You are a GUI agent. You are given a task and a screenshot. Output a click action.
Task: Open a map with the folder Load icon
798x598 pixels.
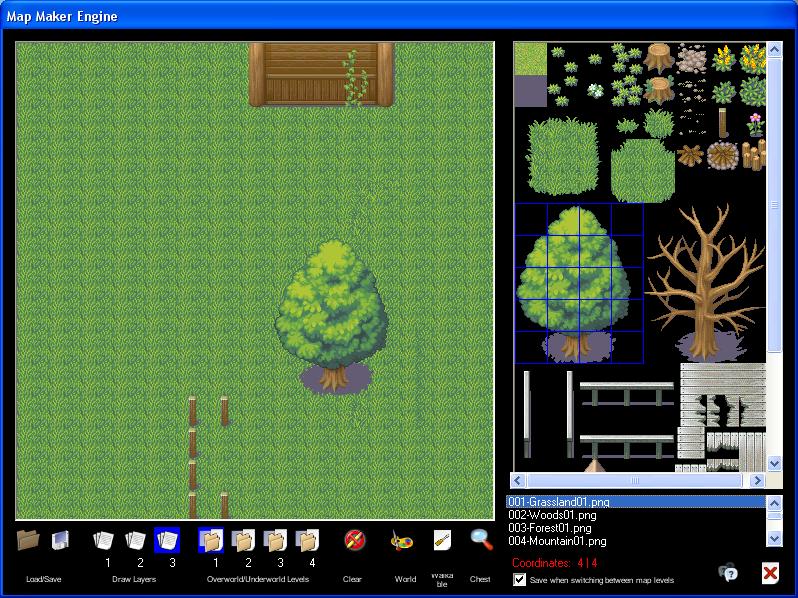(27, 539)
